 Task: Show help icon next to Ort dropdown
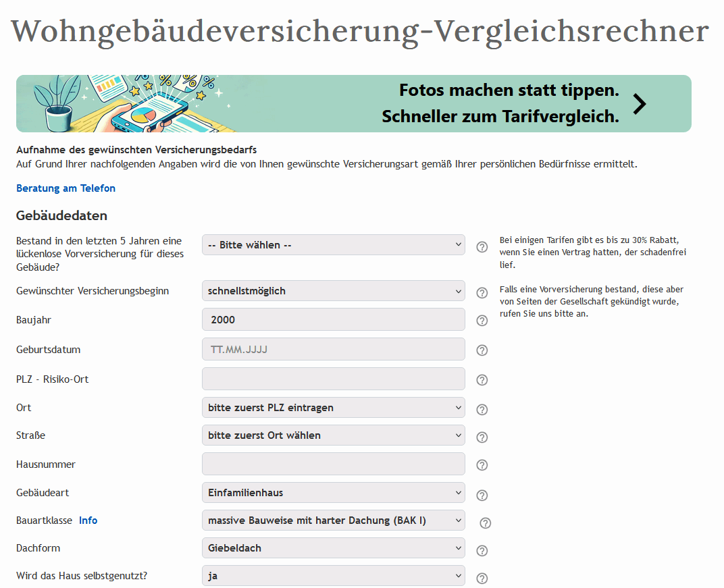tap(482, 409)
